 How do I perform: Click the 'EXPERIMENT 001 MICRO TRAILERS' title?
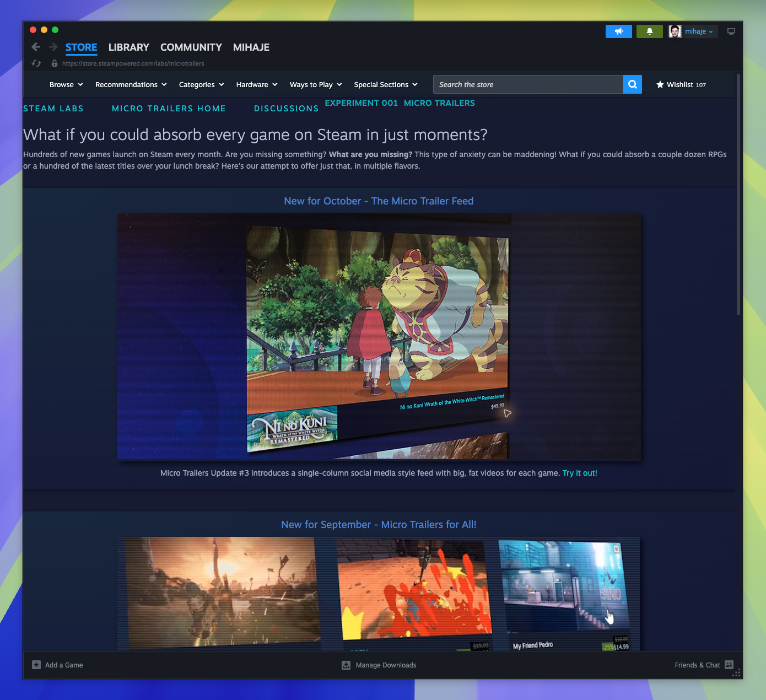tap(400, 103)
